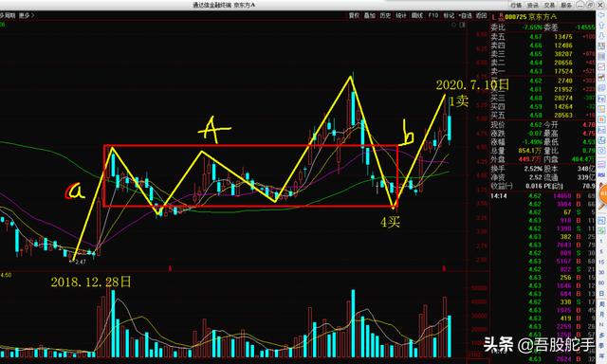Select the 4.61 21952 bid row
This screenshot has height=364, width=607.
click(x=543, y=89)
